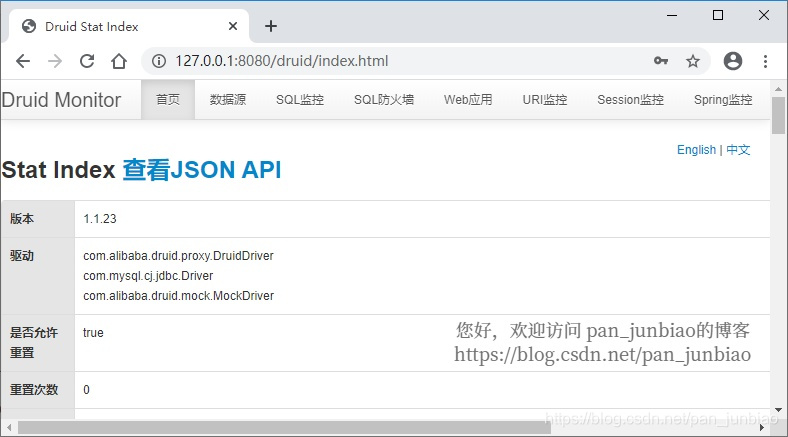Click the 版本 row label
Viewport: 788px width, 437px height.
pyautogui.click(x=22, y=219)
